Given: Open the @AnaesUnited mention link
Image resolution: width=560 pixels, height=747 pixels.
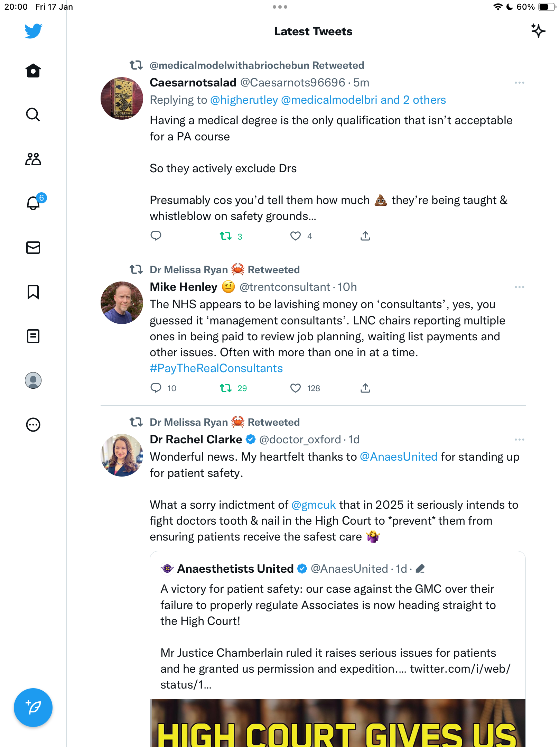Looking at the screenshot, I should tap(399, 457).
